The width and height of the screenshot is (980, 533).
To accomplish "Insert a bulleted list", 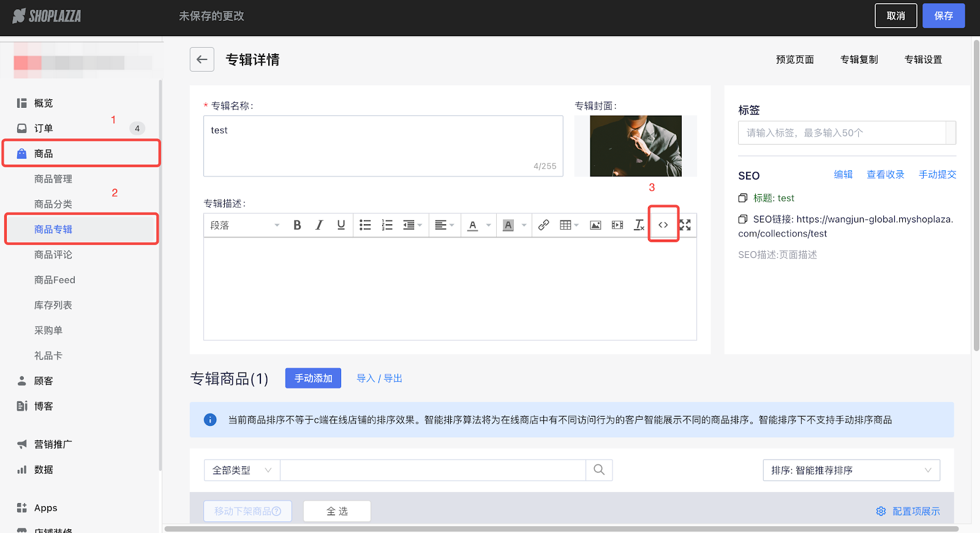I will (x=365, y=225).
